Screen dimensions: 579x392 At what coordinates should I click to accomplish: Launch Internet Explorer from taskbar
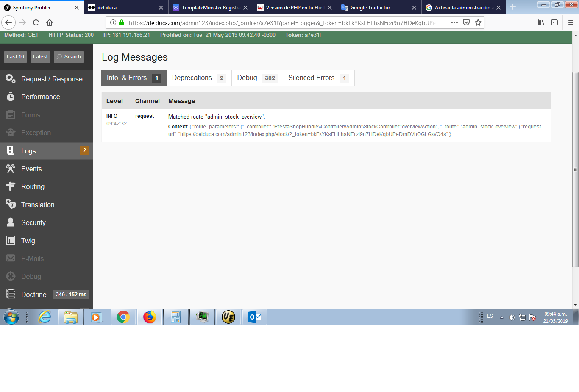[45, 317]
